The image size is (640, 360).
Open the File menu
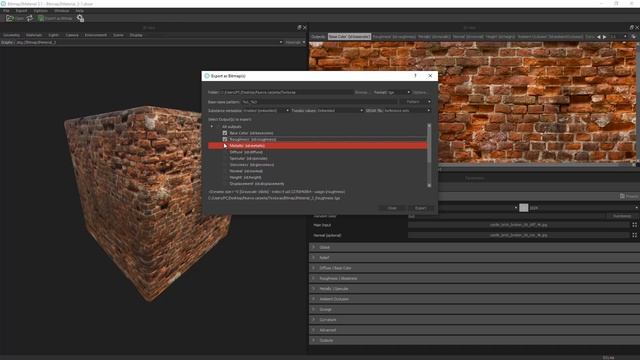6,11
